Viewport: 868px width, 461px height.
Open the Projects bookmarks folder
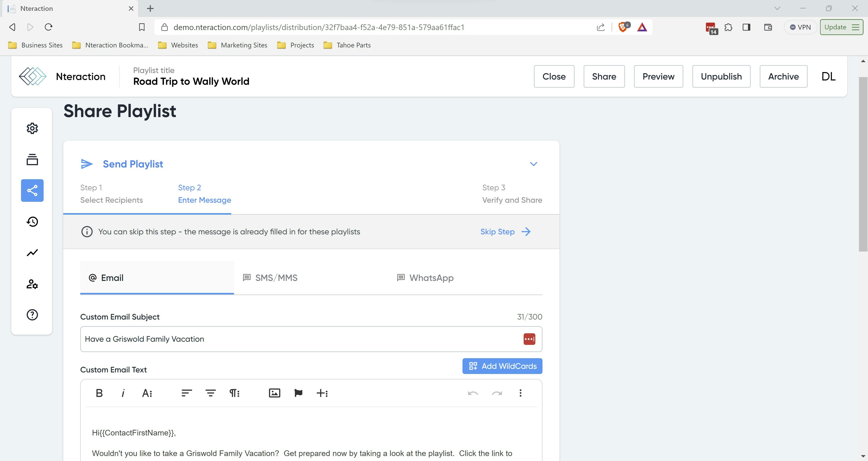coord(295,45)
